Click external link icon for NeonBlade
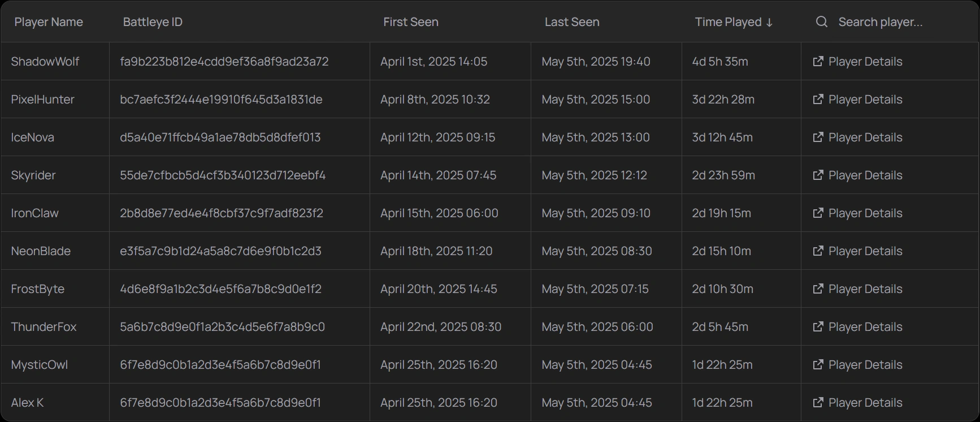The image size is (980, 422). tap(818, 251)
